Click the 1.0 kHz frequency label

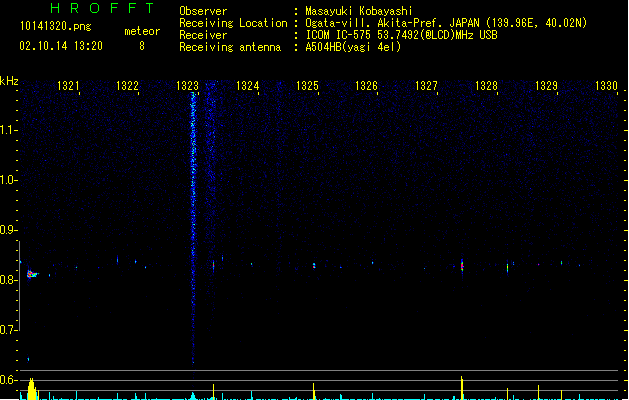(x=8, y=180)
